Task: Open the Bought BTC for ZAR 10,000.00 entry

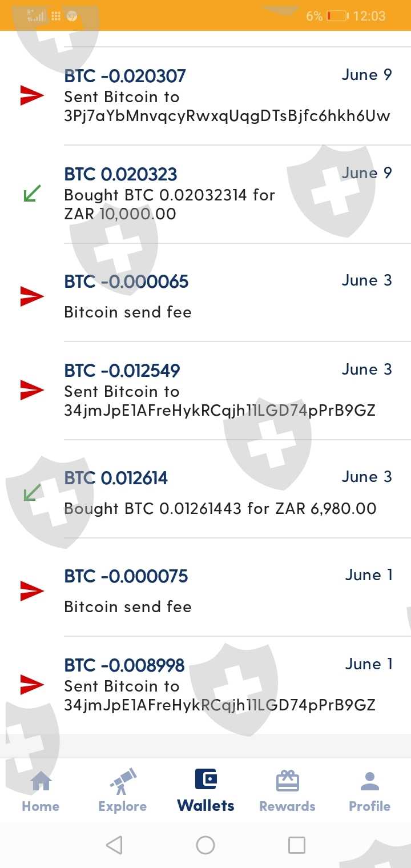Action: (x=227, y=194)
